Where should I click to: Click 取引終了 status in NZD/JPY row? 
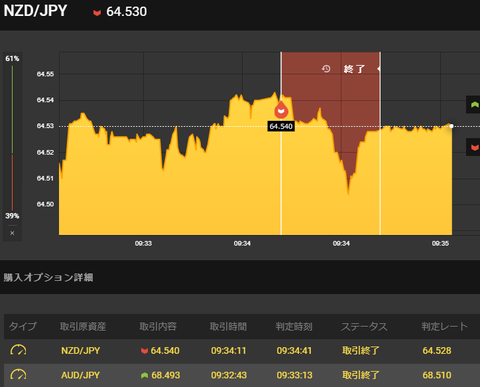point(361,351)
